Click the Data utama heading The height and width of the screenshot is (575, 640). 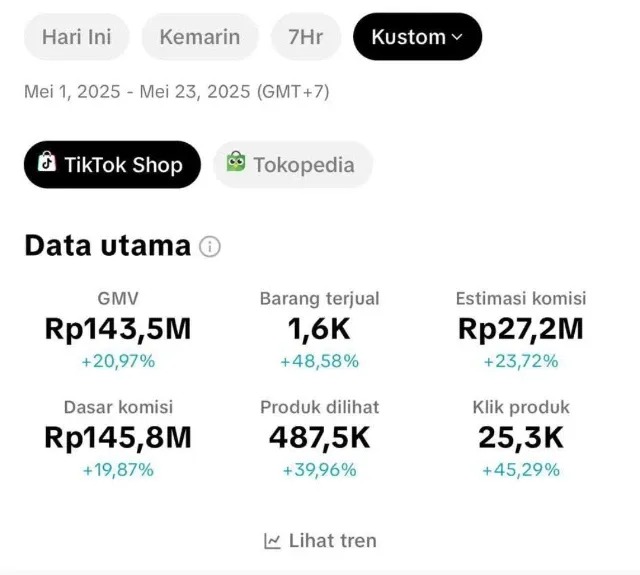tap(107, 245)
